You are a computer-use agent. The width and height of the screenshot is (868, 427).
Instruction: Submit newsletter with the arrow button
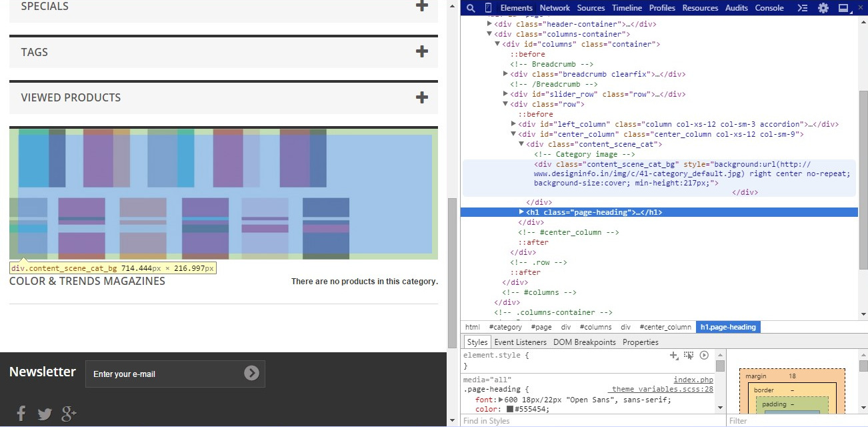[251, 374]
